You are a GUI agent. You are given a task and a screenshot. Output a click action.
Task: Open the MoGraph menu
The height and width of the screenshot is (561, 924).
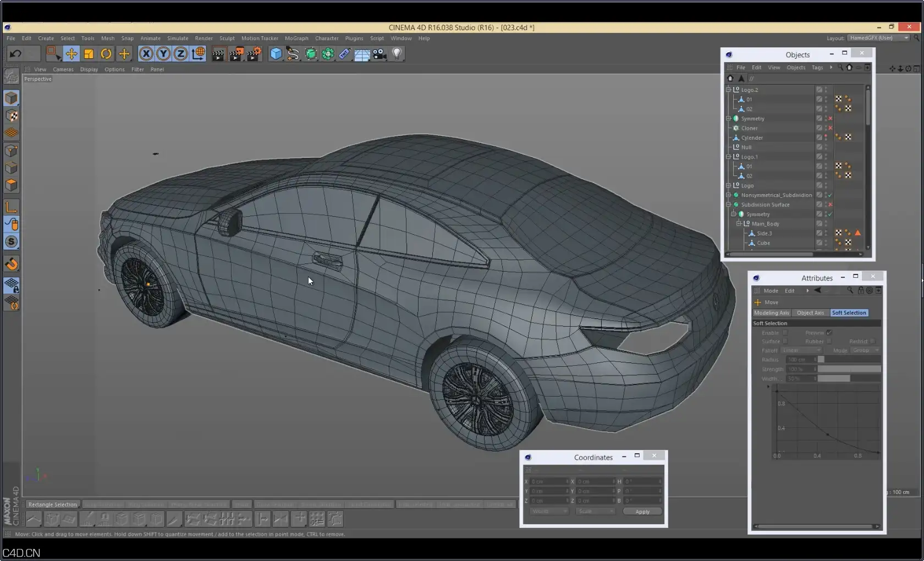pos(296,38)
